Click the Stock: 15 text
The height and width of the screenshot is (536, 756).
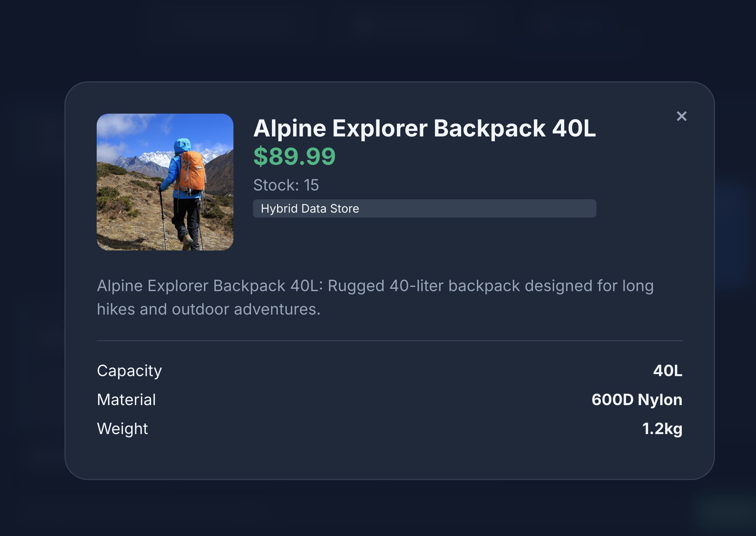(x=286, y=185)
